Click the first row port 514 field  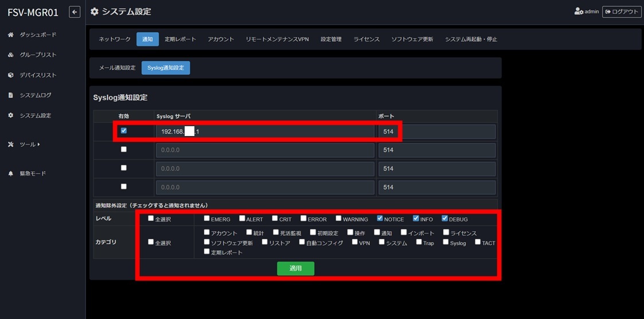point(437,131)
